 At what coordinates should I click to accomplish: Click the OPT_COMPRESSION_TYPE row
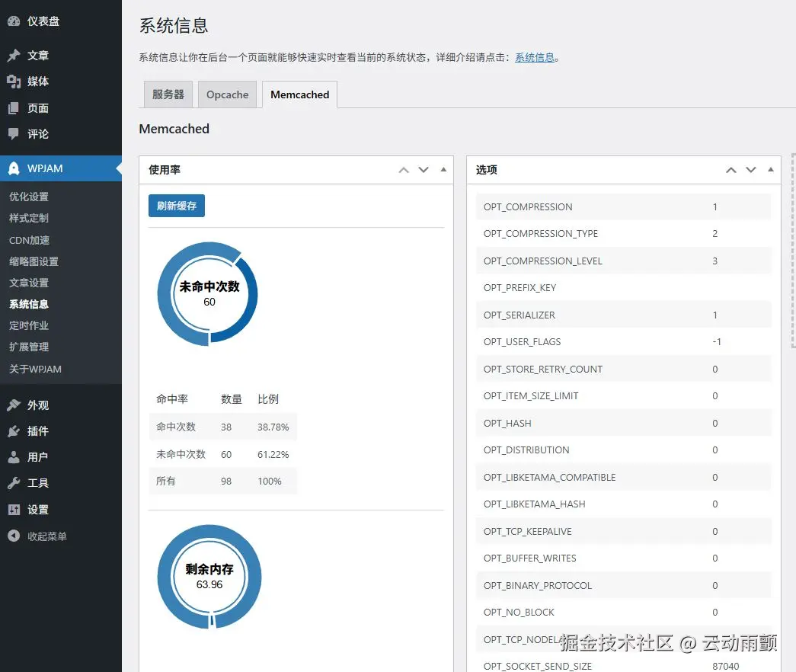(x=623, y=234)
